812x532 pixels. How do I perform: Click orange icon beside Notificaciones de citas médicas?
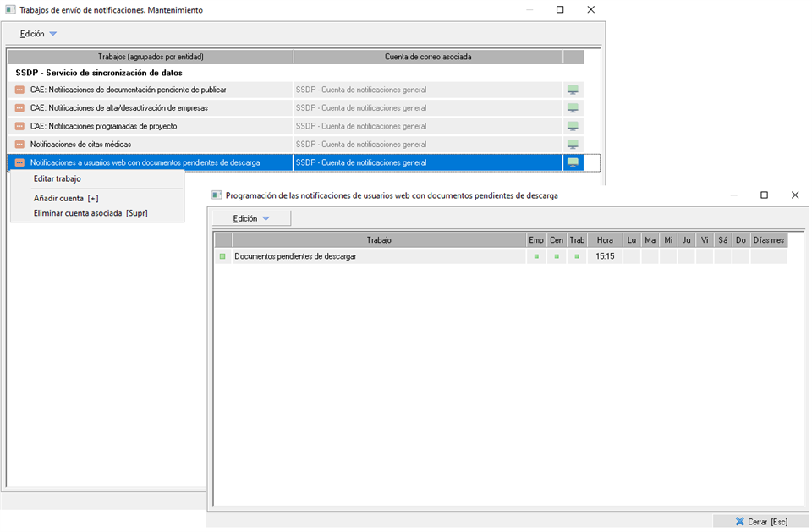[x=19, y=145]
